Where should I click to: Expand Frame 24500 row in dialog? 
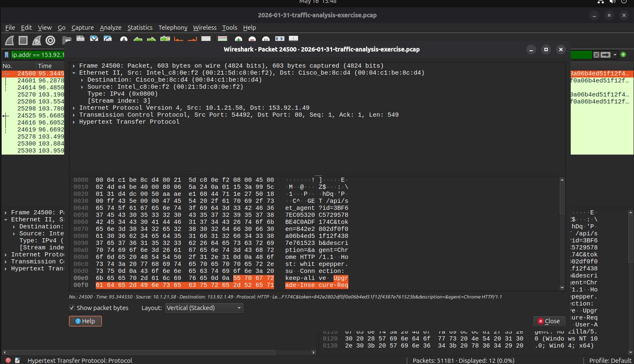click(x=73, y=66)
